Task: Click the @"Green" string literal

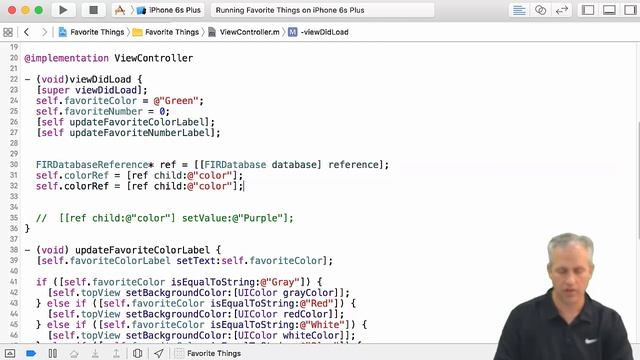Action: tap(176, 101)
